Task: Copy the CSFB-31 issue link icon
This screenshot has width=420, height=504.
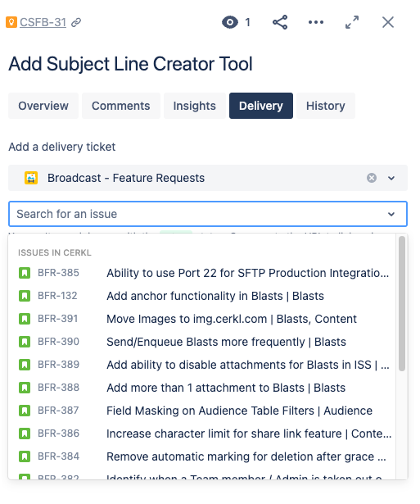Action: pos(76,22)
